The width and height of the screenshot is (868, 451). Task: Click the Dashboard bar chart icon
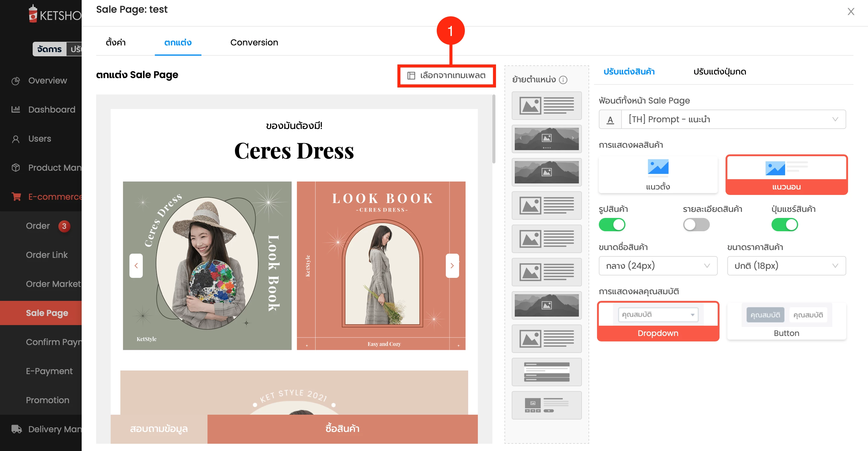coord(15,109)
